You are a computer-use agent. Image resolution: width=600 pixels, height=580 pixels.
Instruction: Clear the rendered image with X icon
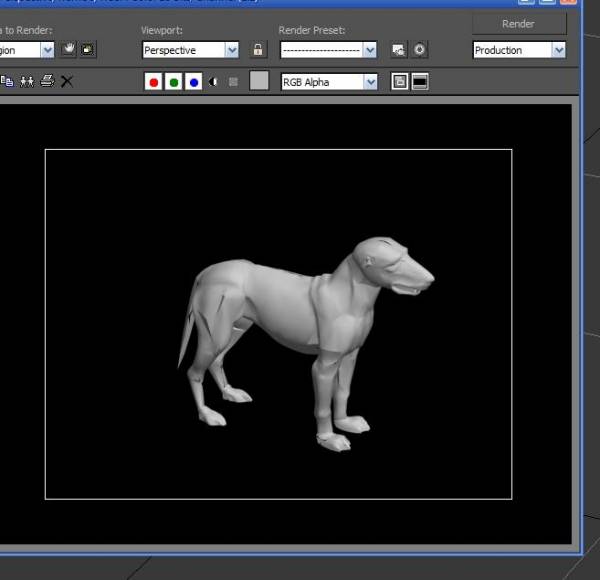pyautogui.click(x=67, y=81)
